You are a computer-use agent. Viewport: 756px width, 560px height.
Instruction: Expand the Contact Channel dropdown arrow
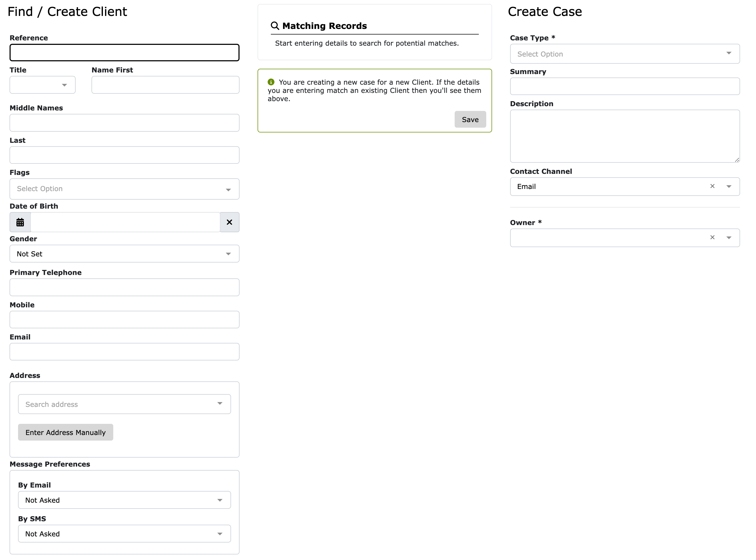(x=729, y=186)
